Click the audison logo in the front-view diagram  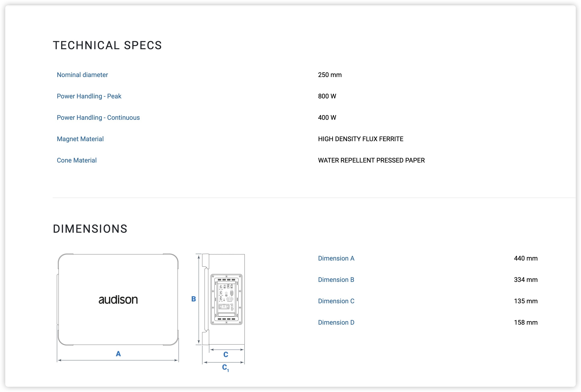pyautogui.click(x=118, y=299)
